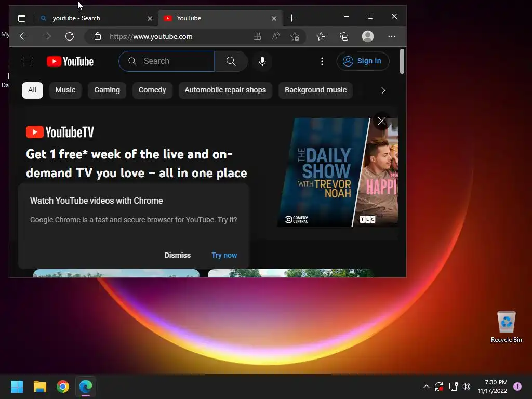This screenshot has height=399, width=532.
Task: Click the YouTubeTV logo in banner
Action: [60, 132]
